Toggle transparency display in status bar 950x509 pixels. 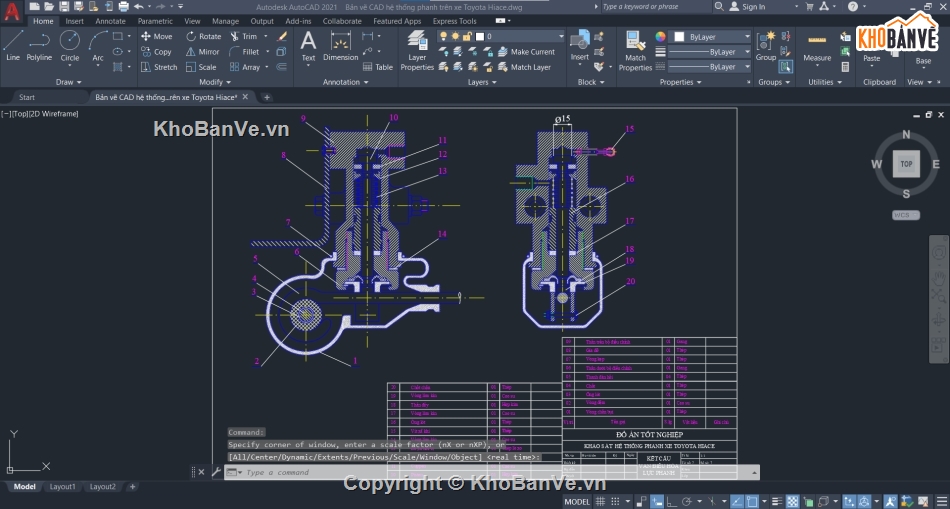click(x=792, y=501)
